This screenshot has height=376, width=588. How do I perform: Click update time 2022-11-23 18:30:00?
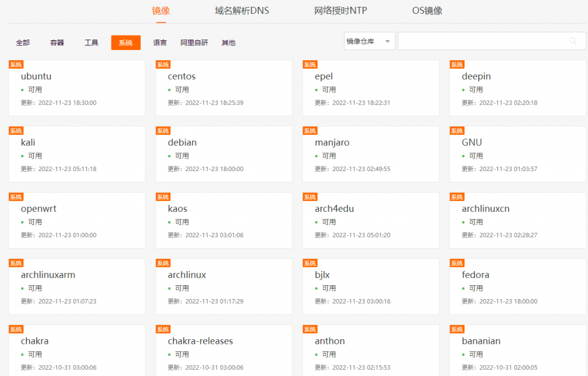pos(68,103)
